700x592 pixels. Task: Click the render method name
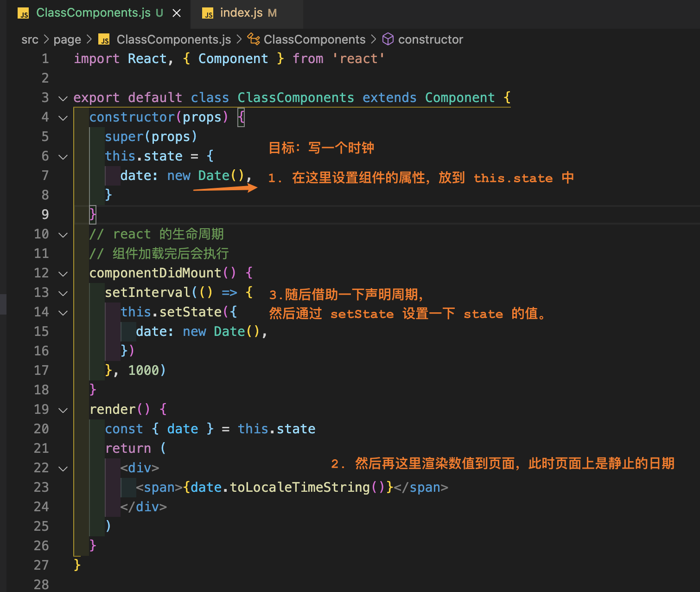pos(113,409)
